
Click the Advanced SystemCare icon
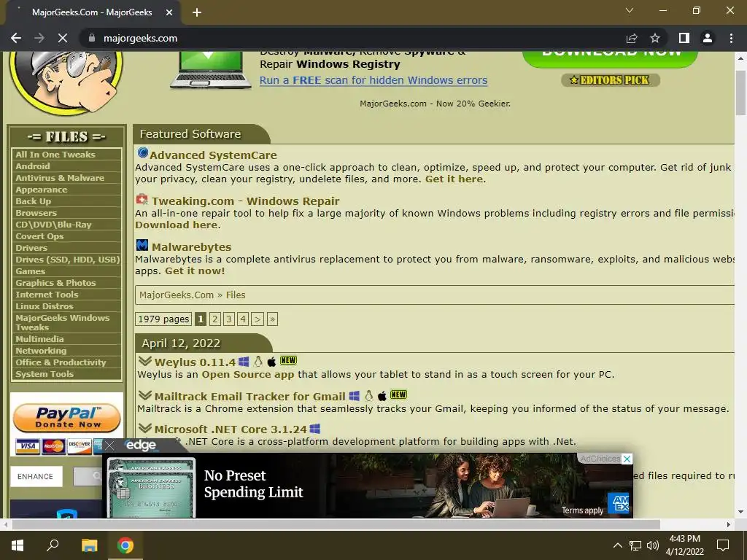pyautogui.click(x=142, y=153)
